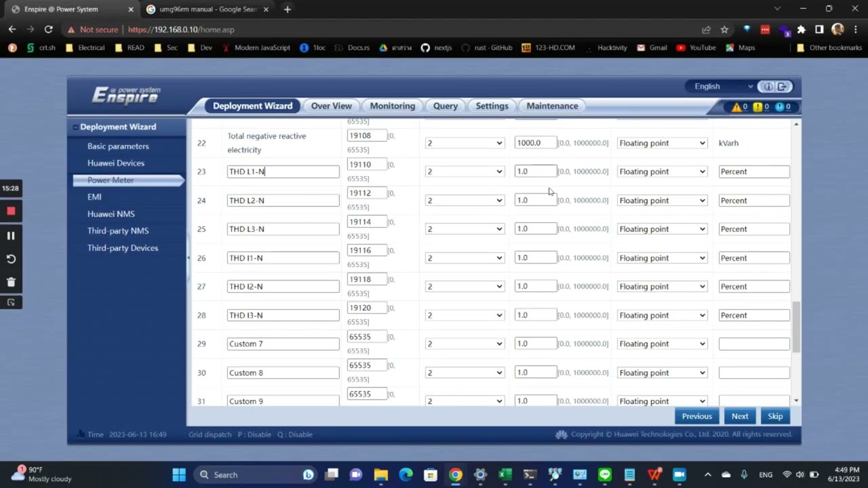Open Huawei Devices in sidebar

115,163
